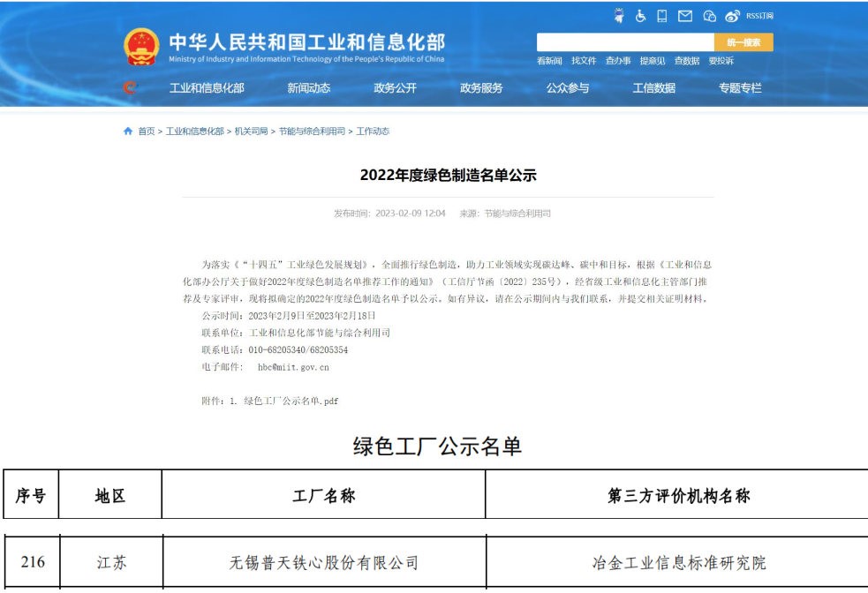Open the 提意见 quick link
The height and width of the screenshot is (593, 868).
653,61
